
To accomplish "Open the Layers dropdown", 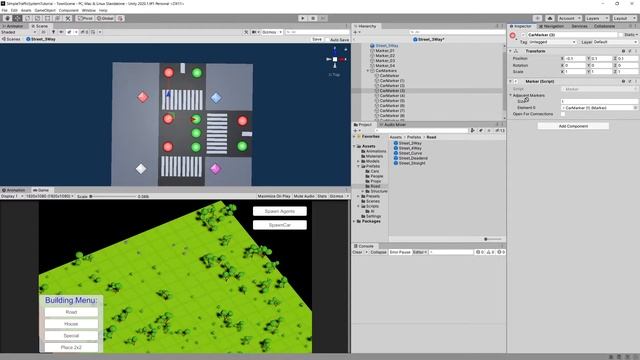I will click(x=596, y=18).
